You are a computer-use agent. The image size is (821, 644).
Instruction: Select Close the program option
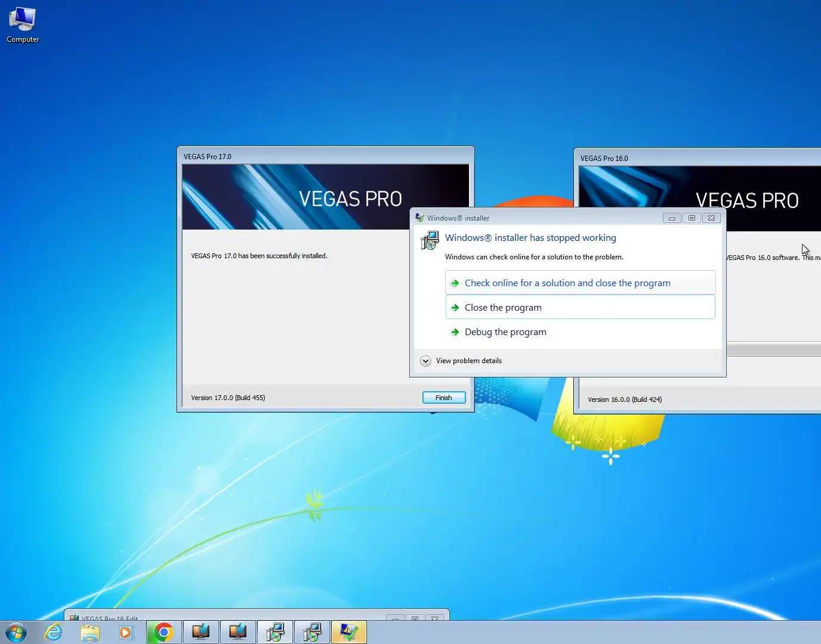coord(580,307)
